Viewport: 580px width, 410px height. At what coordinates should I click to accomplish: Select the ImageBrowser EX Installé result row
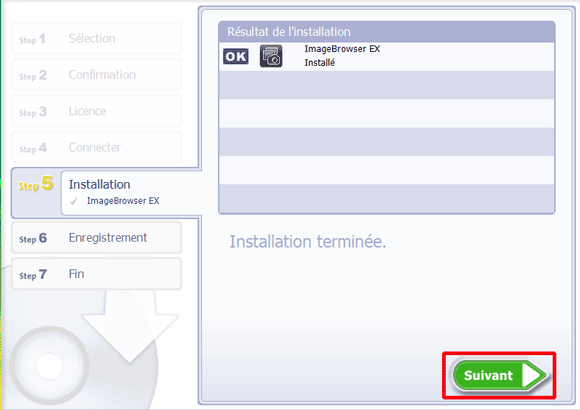[387, 56]
